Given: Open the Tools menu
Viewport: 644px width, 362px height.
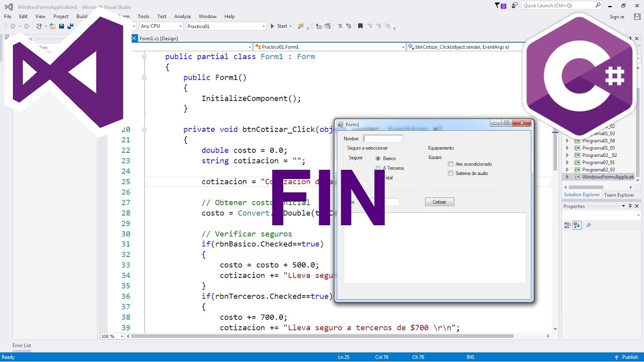Looking at the screenshot, I should 143,17.
